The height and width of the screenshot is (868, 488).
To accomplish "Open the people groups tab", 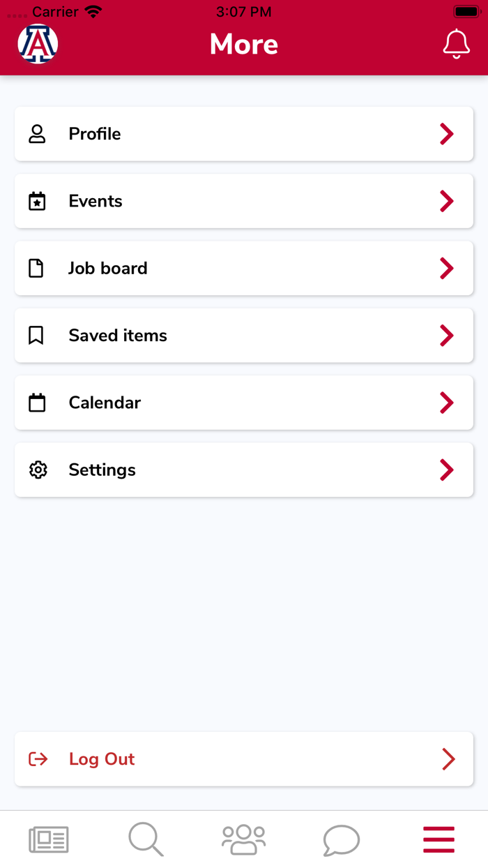I will point(243,839).
